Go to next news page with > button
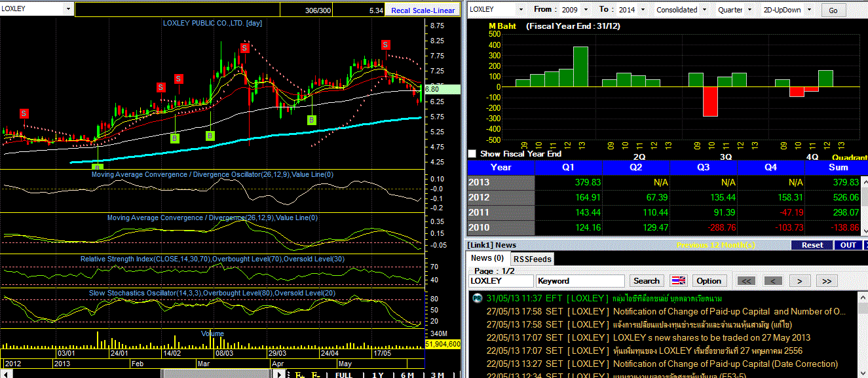868x378 pixels. click(x=800, y=281)
